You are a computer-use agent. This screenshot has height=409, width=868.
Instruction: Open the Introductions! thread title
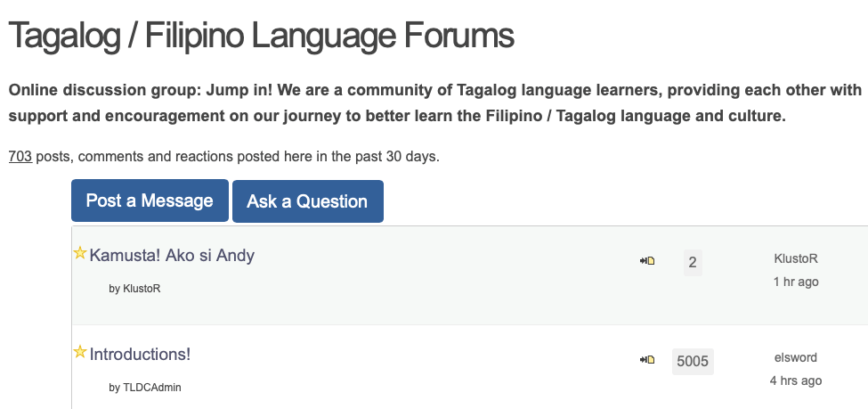pos(140,354)
